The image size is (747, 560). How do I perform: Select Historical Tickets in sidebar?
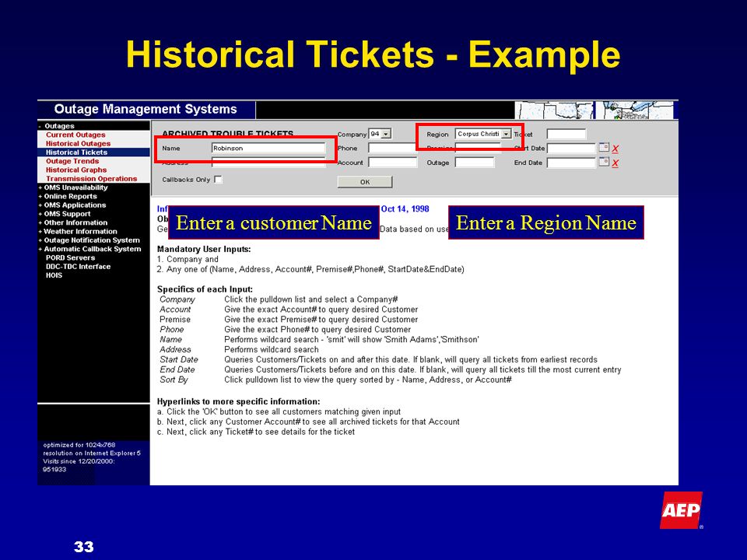[77, 152]
